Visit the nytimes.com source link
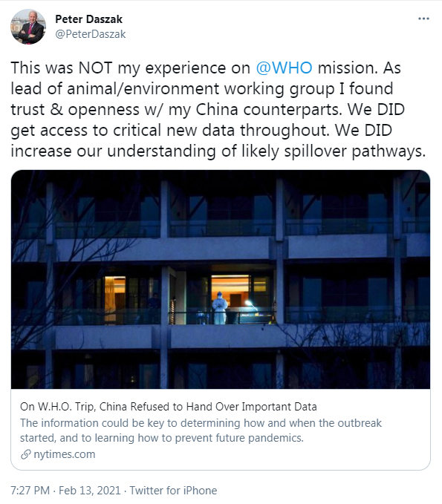 tap(65, 454)
